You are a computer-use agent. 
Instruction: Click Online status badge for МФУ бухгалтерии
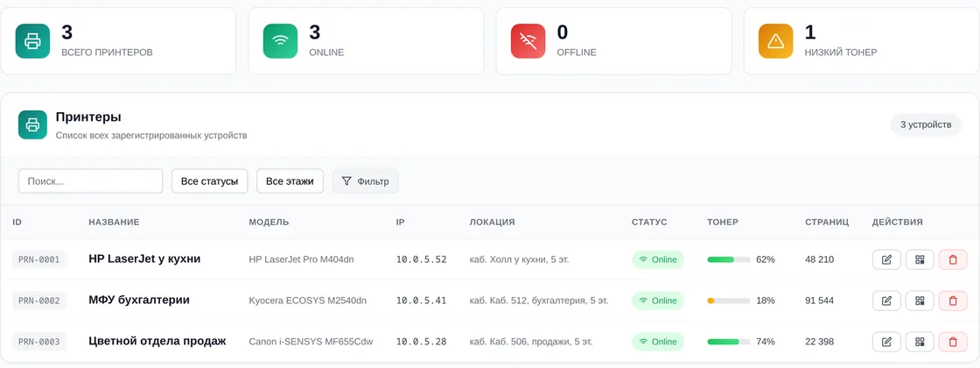coord(658,301)
